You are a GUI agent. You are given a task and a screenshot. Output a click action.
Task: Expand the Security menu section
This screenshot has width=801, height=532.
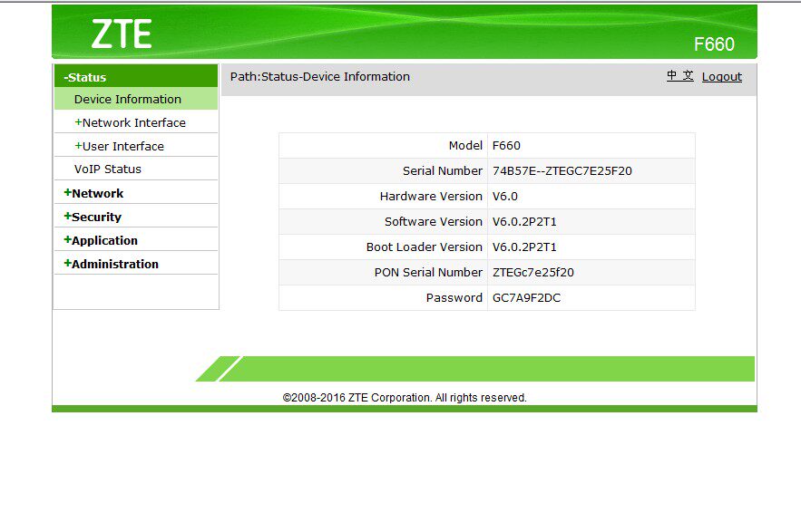93,217
